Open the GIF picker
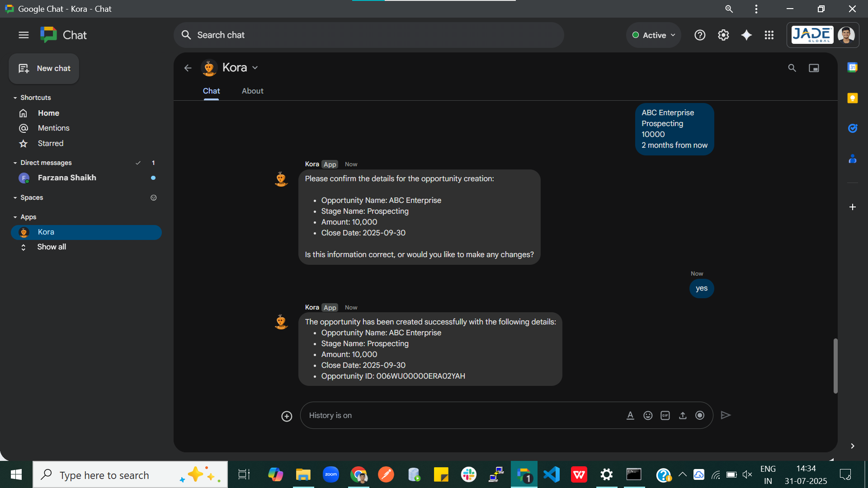The image size is (868, 488). coord(665,415)
